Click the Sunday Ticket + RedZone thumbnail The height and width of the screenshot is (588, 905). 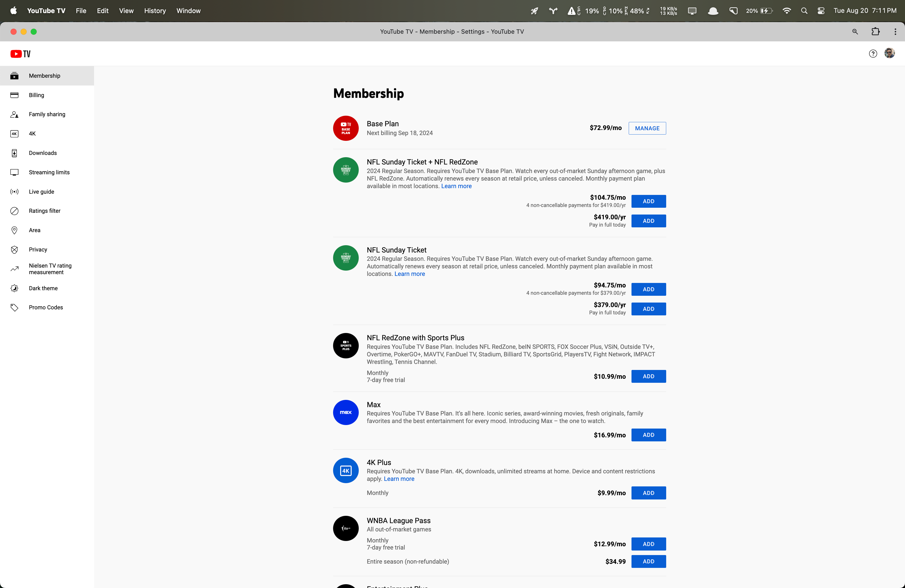[346, 170]
